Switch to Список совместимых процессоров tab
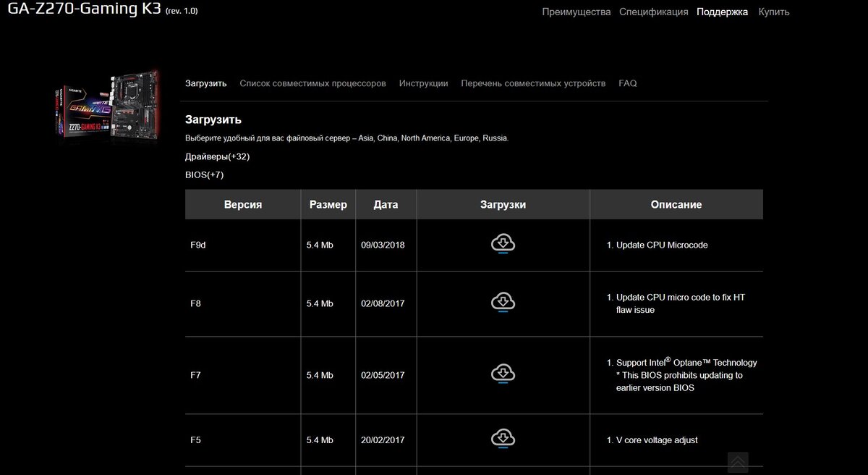Viewport: 868px width, 475px height. tap(312, 83)
